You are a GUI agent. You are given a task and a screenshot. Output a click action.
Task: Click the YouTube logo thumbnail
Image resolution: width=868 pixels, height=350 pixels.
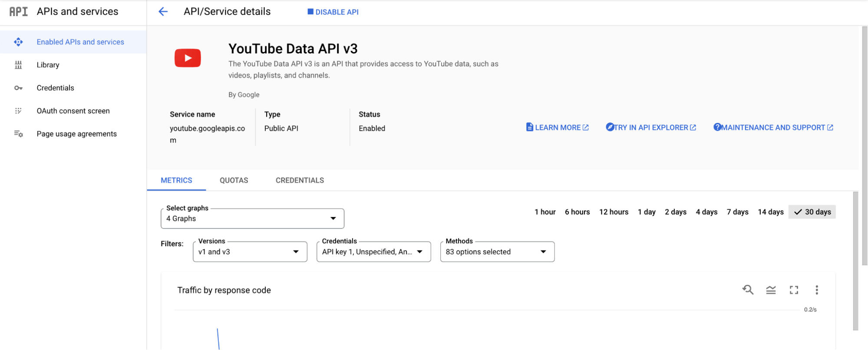coord(188,58)
